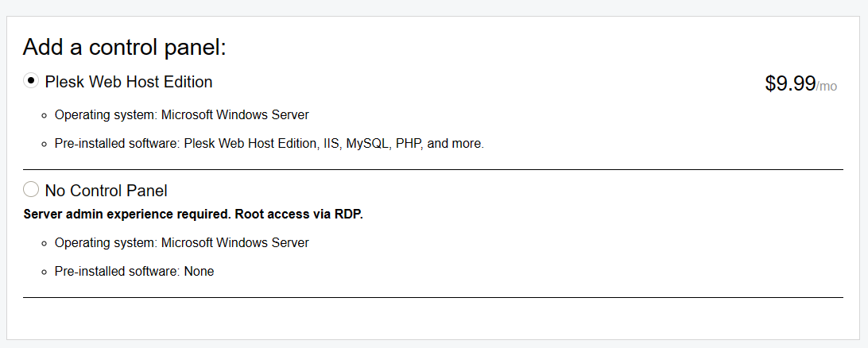Click the divider line below the Plesk option
The image size is (868, 348).
pos(432,169)
